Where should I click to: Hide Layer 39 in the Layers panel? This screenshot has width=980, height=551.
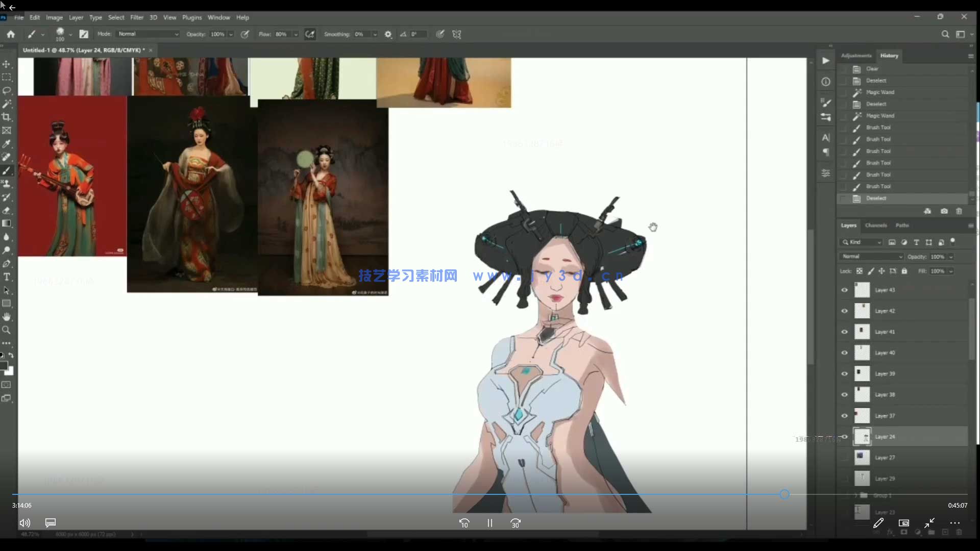coord(844,373)
